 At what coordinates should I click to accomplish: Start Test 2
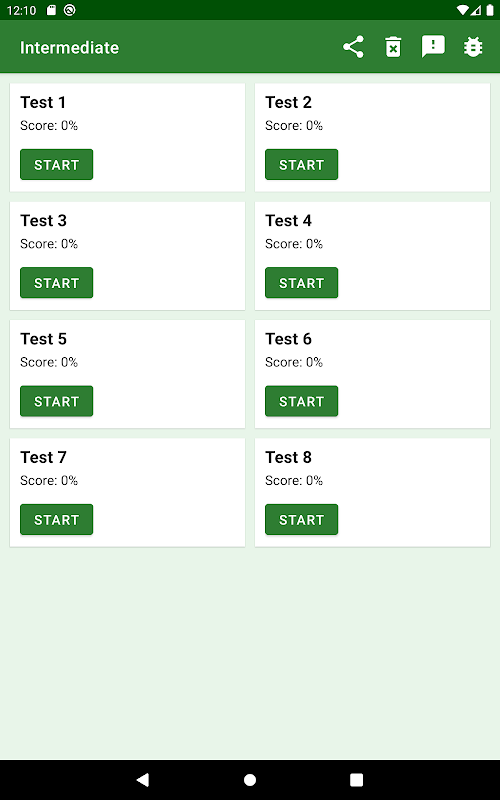[302, 164]
